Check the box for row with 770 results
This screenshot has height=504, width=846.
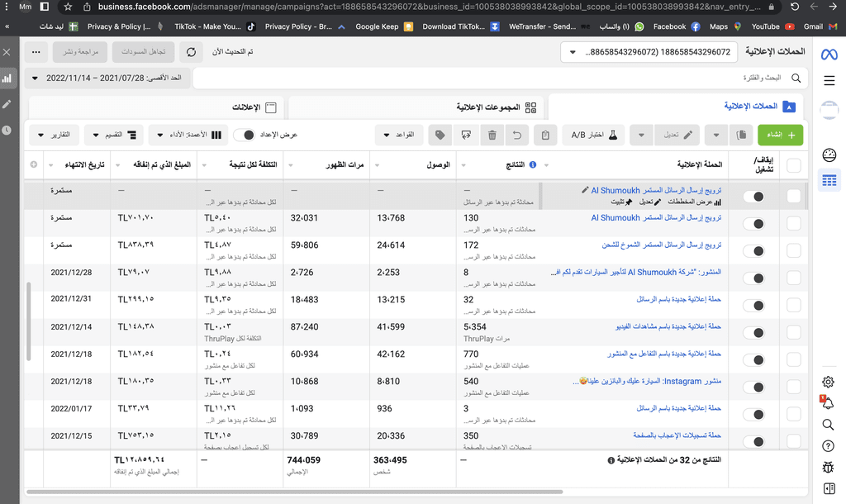tap(794, 359)
